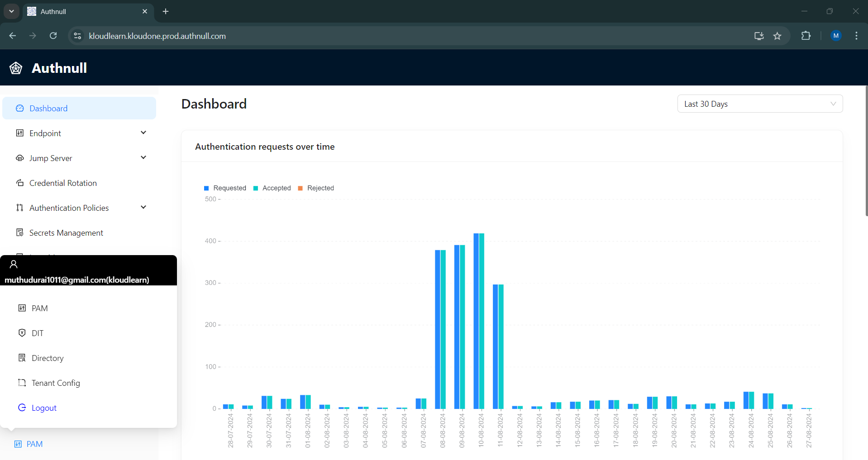
Task: Bookmark this page with the star icon
Action: pos(777,36)
